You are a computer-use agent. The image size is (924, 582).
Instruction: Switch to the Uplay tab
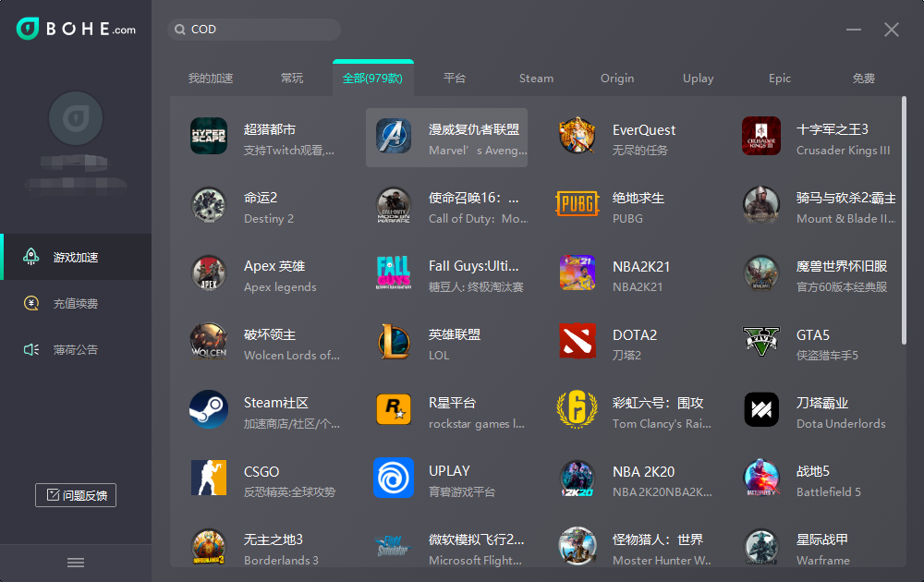(x=698, y=79)
